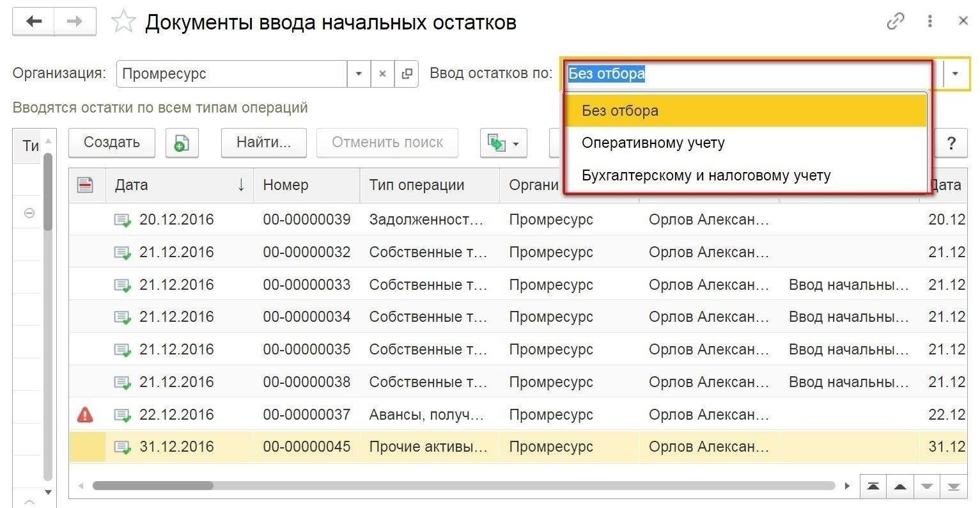Viewport: 980px width, 508px height.
Task: Click the Найти... button
Action: click(263, 143)
